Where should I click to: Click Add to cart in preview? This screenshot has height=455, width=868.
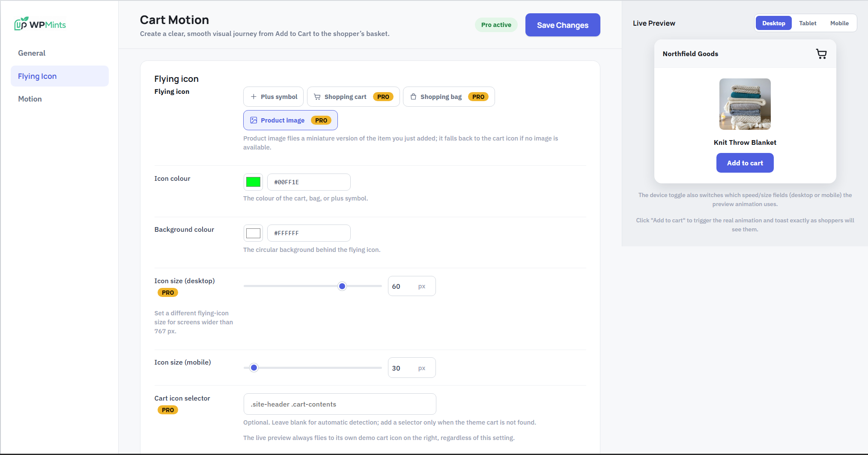[745, 163]
